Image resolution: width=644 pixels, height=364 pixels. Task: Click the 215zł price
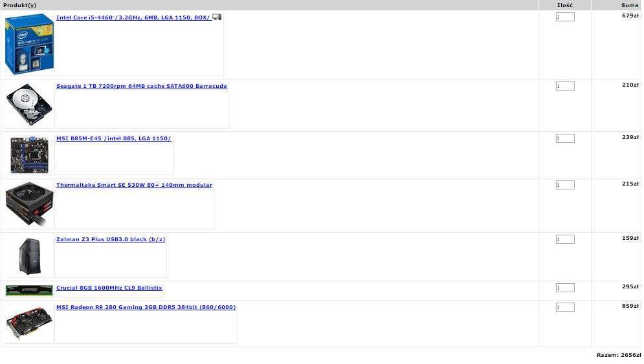[630, 184]
